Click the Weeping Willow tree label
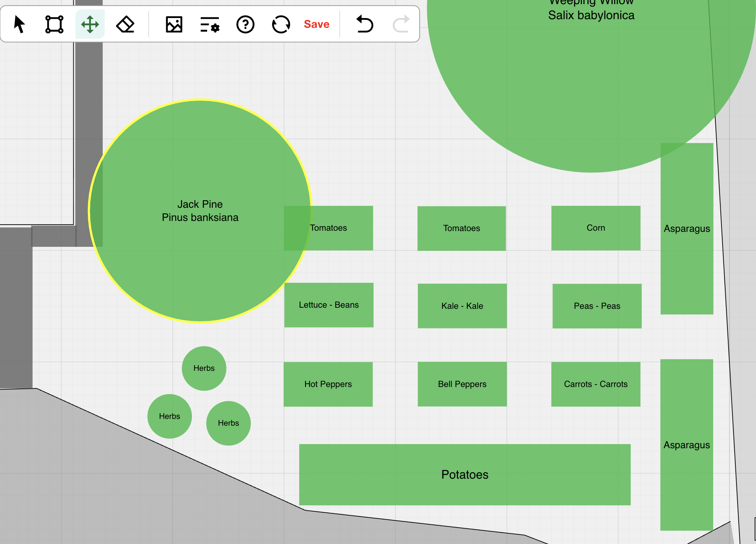 [591, 9]
